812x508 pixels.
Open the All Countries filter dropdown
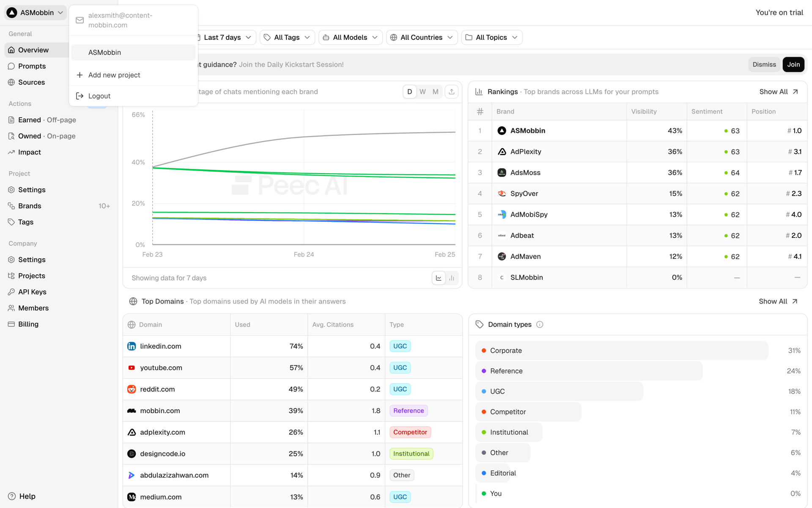422,37
